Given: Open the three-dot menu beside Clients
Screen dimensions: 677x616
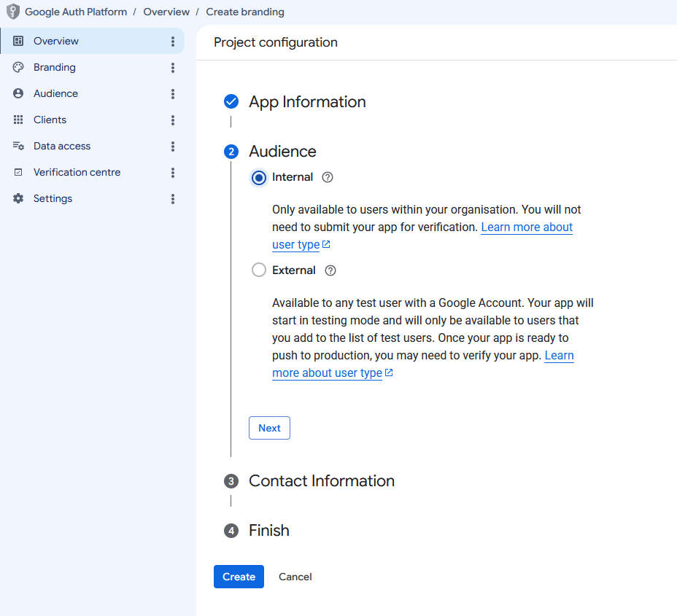Looking at the screenshot, I should click(x=173, y=120).
